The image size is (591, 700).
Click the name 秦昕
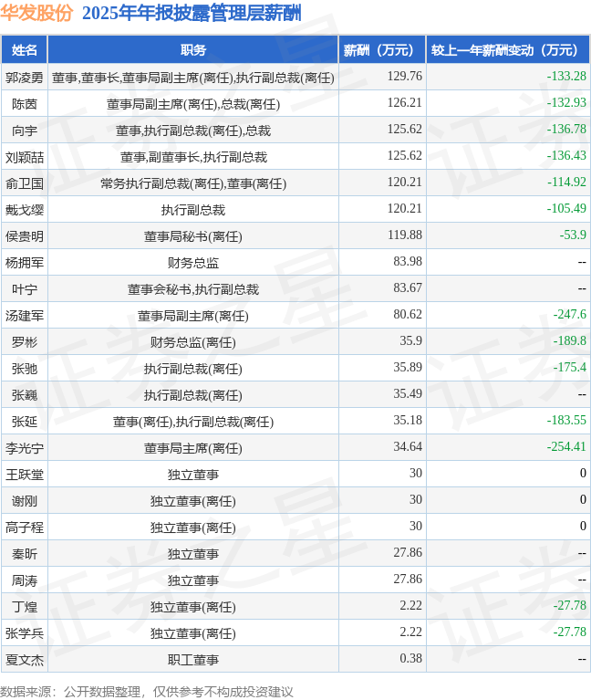pyautogui.click(x=24, y=554)
